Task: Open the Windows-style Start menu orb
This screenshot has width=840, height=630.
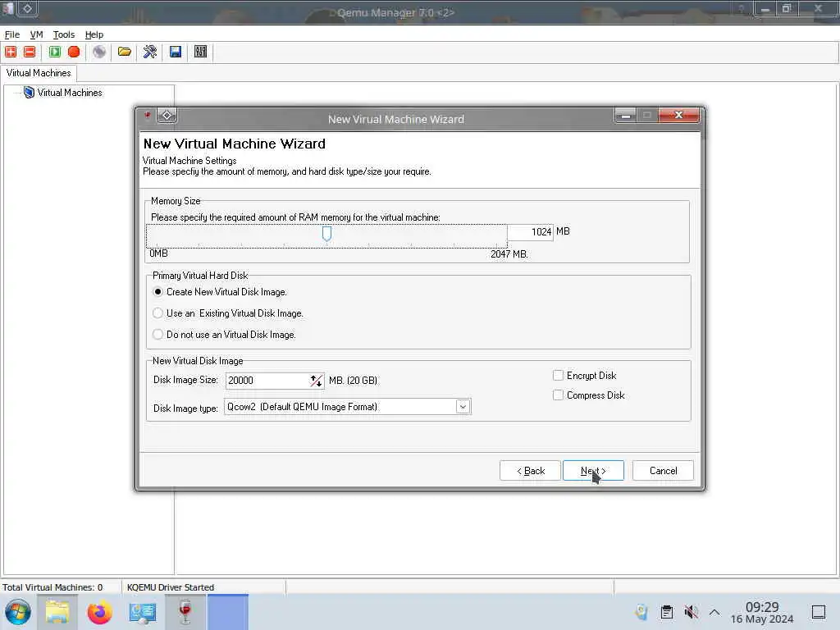Action: coord(18,612)
